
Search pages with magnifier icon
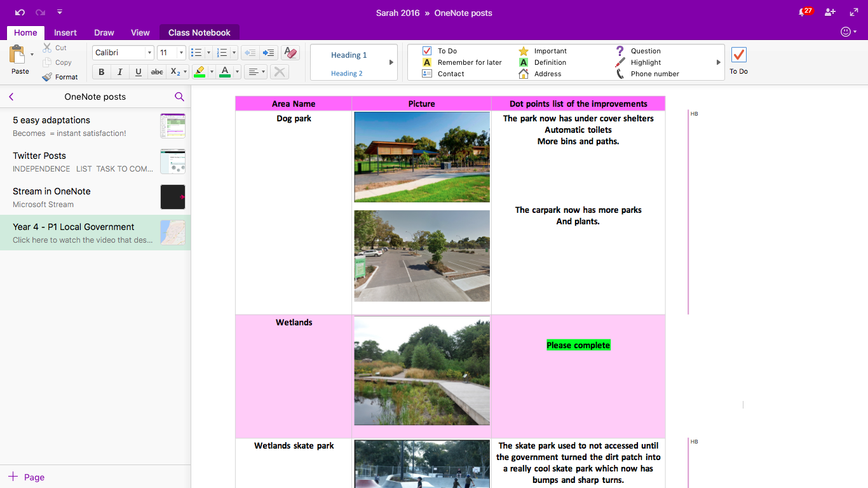179,97
